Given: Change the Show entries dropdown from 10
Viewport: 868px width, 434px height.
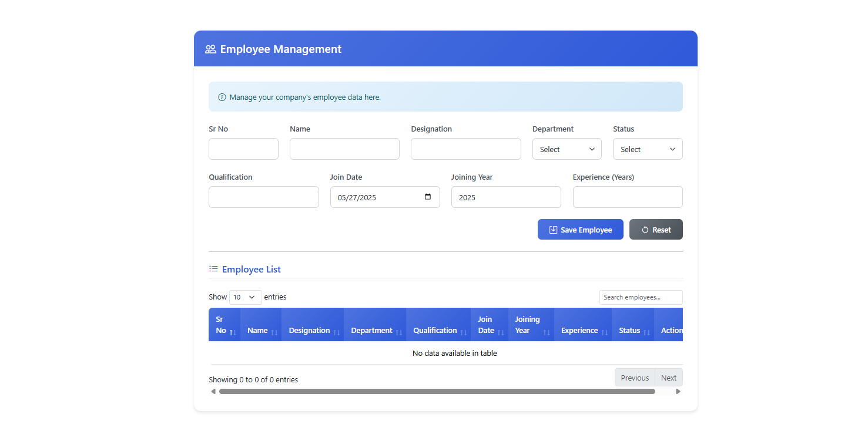Looking at the screenshot, I should 245,297.
